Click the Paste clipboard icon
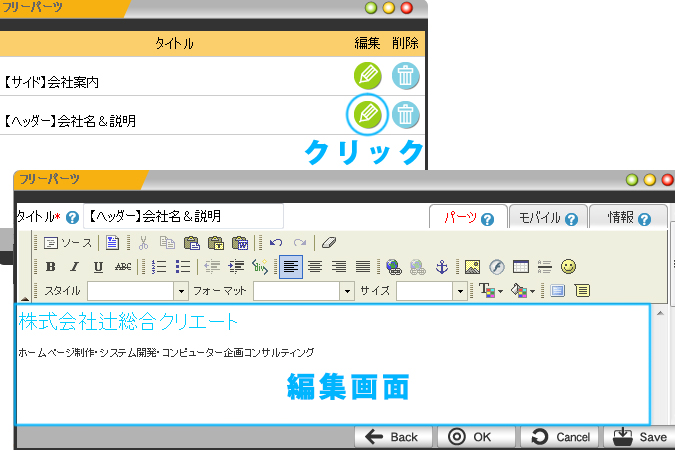 click(x=191, y=243)
